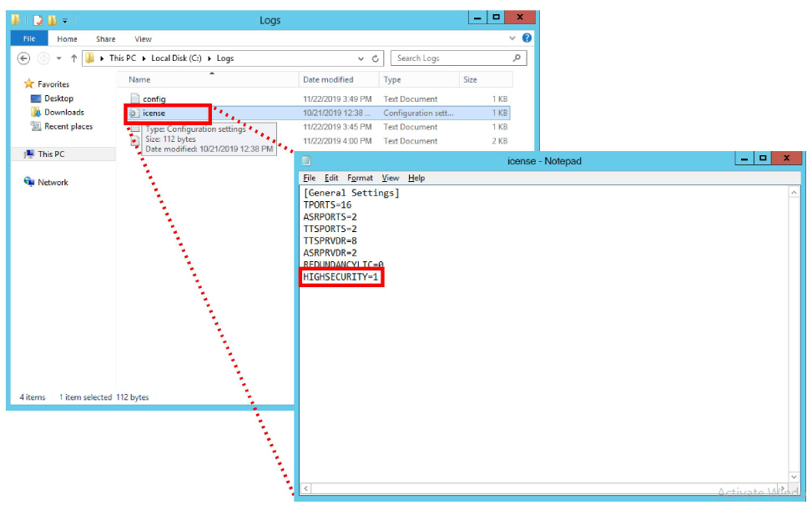Click the HIGHSECURITY=1 line

point(340,277)
